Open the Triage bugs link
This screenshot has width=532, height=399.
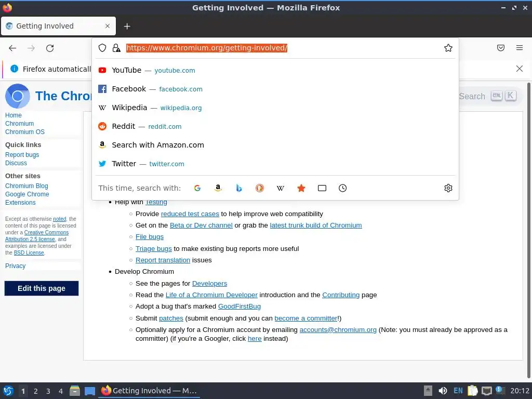pyautogui.click(x=154, y=249)
